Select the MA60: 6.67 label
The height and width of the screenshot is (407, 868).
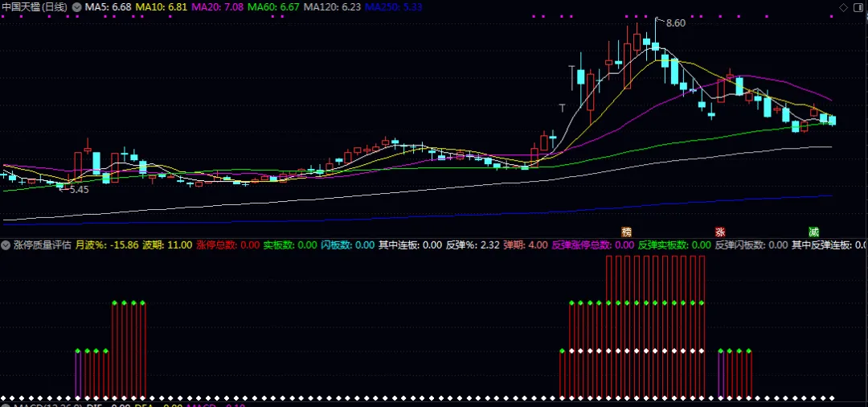[273, 7]
